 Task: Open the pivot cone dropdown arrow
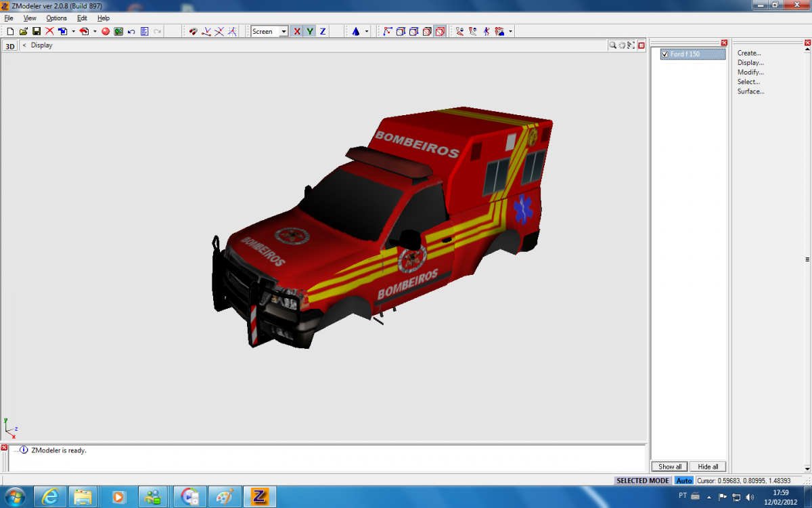pos(367,31)
